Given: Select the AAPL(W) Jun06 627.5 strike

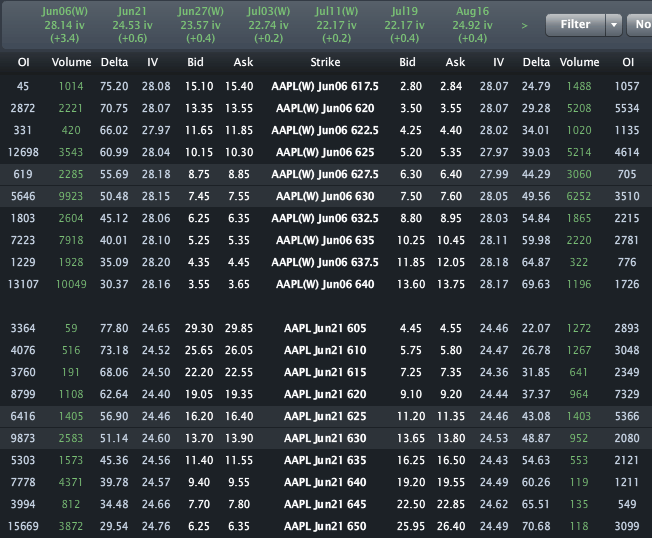Looking at the screenshot, I should click(x=325, y=175).
